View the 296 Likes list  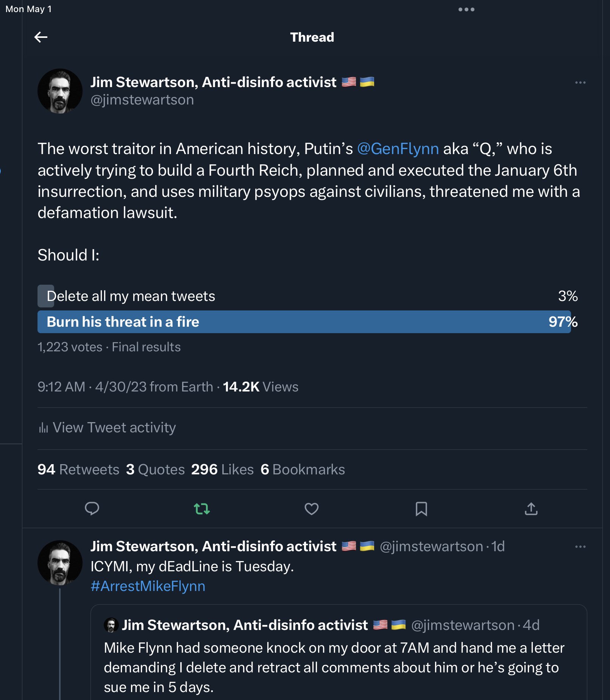(x=222, y=469)
